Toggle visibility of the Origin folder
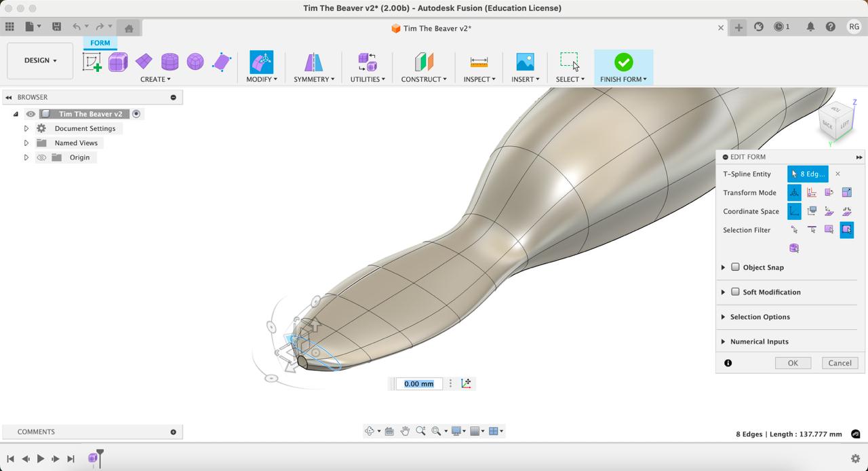Viewport: 868px width, 471px height. pyautogui.click(x=41, y=157)
